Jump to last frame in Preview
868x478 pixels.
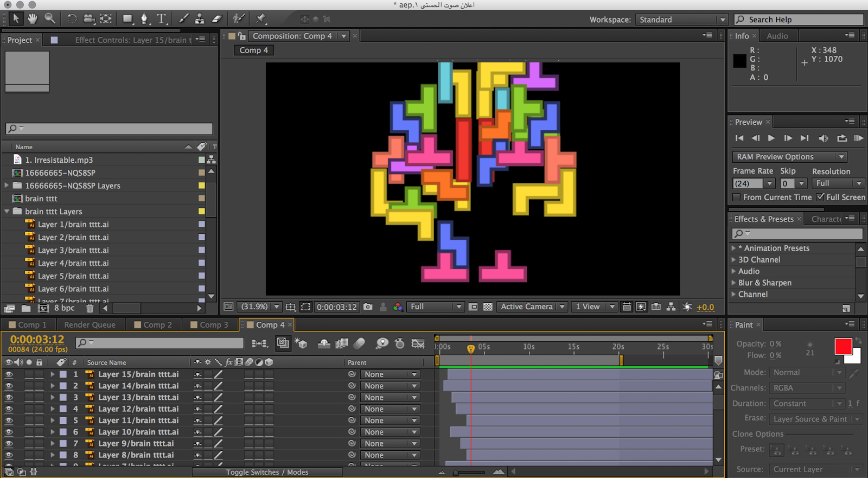(x=805, y=138)
